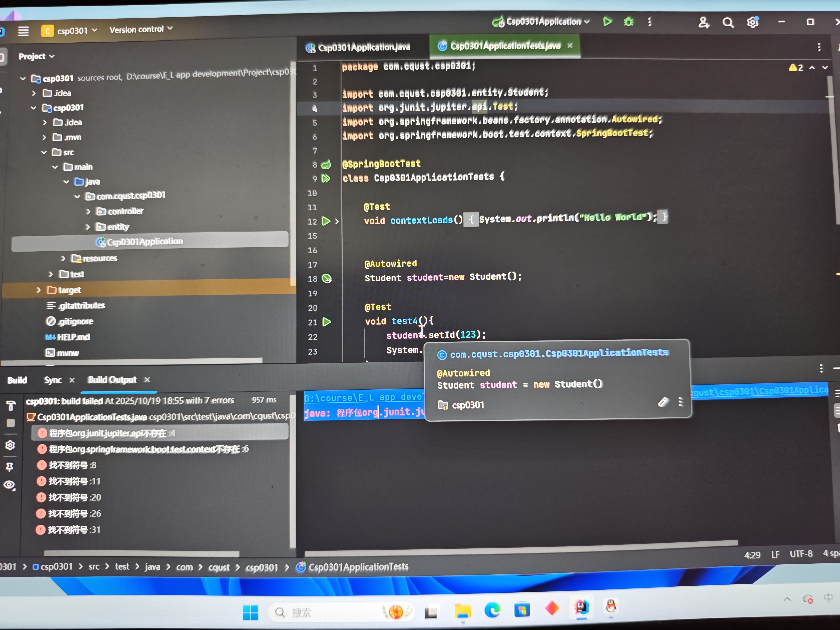Select error 找不到符号 :20
The image size is (840, 630).
74,498
